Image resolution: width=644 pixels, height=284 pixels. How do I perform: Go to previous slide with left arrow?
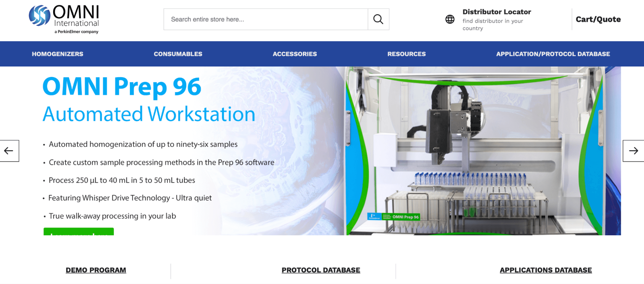9,151
